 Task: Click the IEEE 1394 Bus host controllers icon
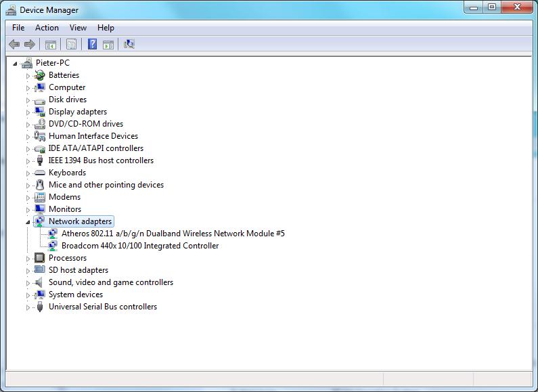coord(40,160)
